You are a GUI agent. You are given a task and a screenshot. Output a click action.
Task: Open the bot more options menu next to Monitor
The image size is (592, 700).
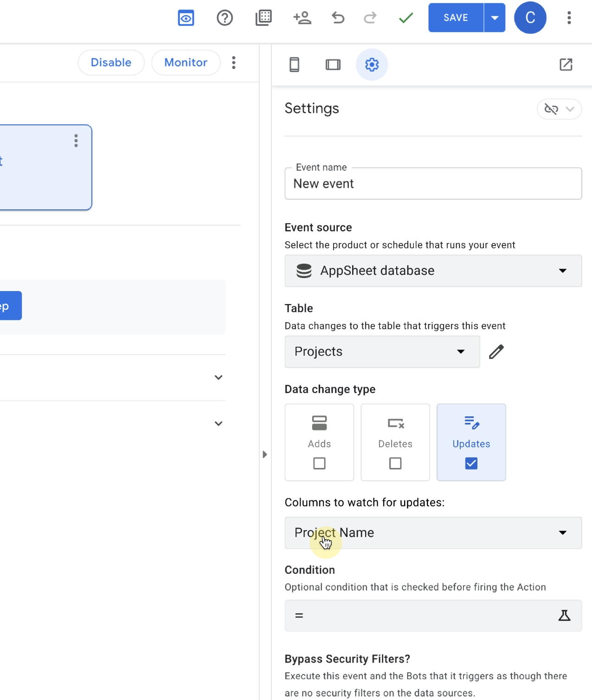click(234, 63)
